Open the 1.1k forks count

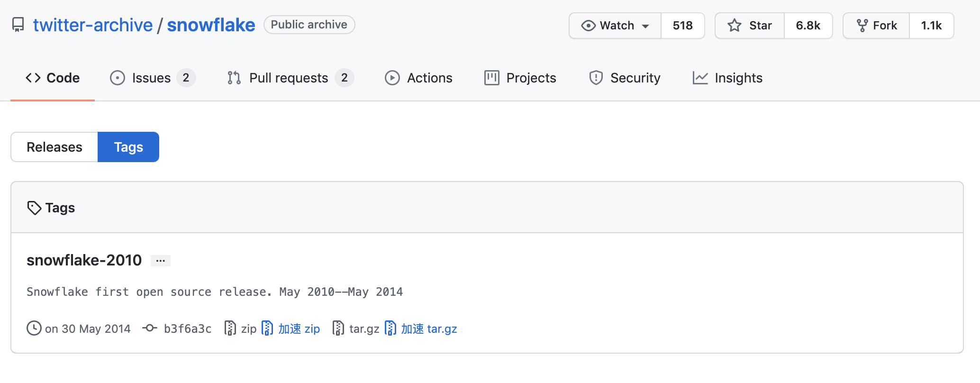(931, 26)
